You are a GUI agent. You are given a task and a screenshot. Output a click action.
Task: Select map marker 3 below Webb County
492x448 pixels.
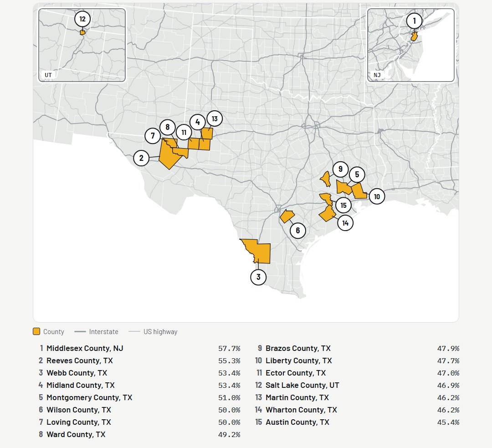258,277
